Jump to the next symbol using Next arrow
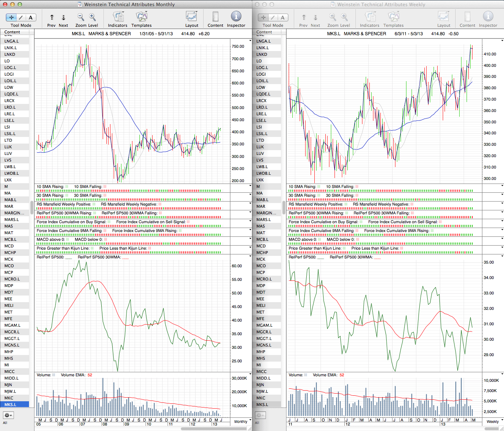This screenshot has width=504, height=431. pos(63,17)
